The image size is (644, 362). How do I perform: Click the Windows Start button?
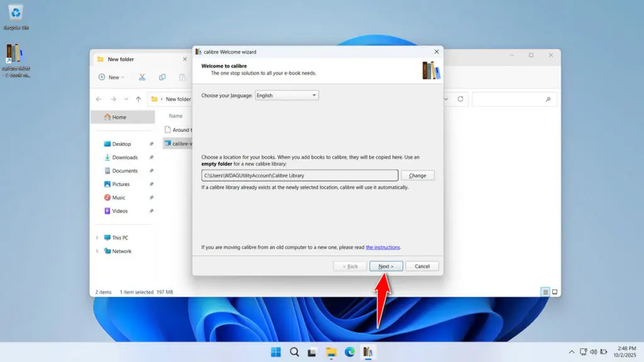coord(276,352)
